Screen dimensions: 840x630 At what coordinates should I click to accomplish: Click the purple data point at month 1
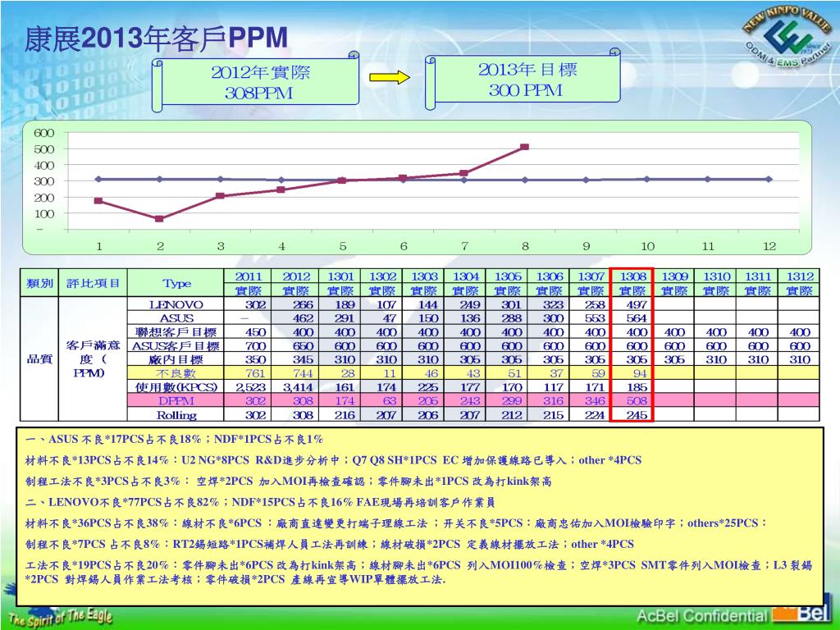click(x=98, y=201)
